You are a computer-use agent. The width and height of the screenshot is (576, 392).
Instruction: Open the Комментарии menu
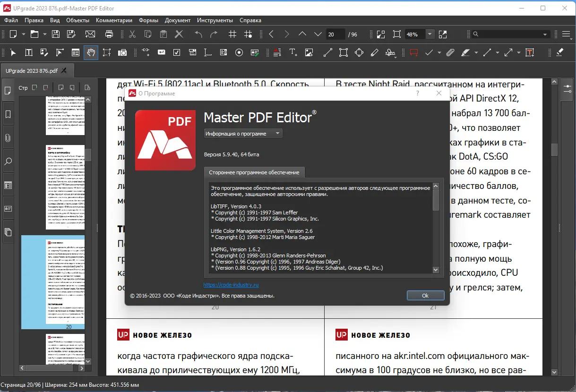[114, 20]
